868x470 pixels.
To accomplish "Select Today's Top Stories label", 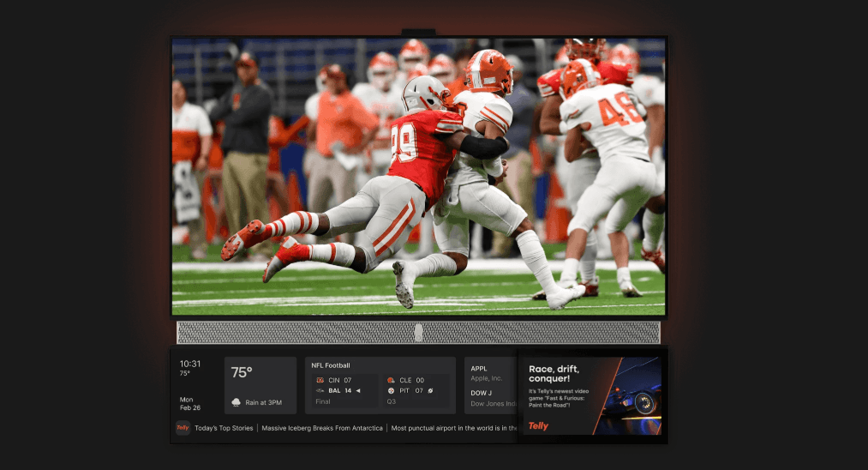I will (x=224, y=427).
